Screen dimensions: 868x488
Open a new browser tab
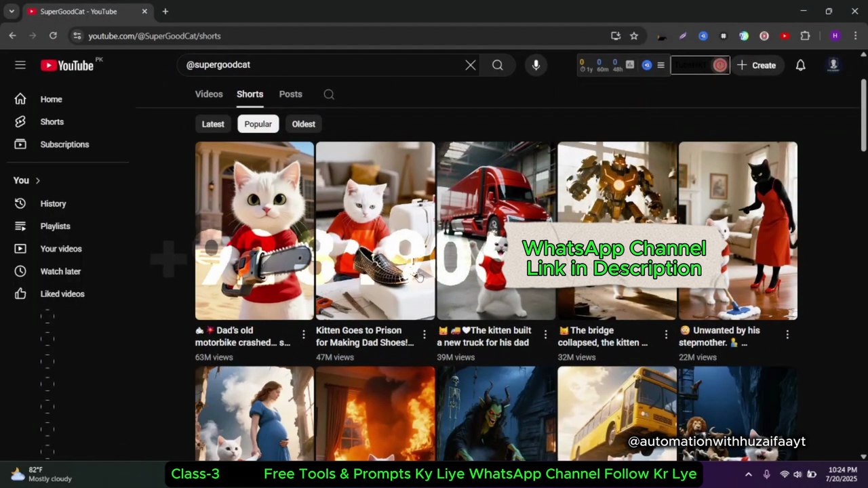tap(165, 12)
